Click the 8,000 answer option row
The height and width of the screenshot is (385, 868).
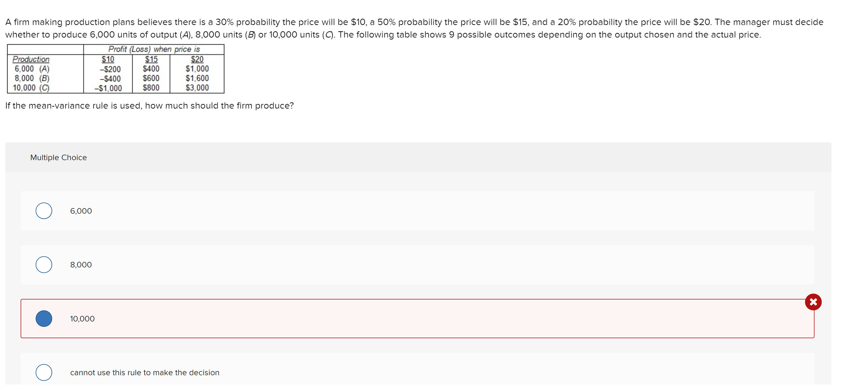pyautogui.click(x=404, y=265)
